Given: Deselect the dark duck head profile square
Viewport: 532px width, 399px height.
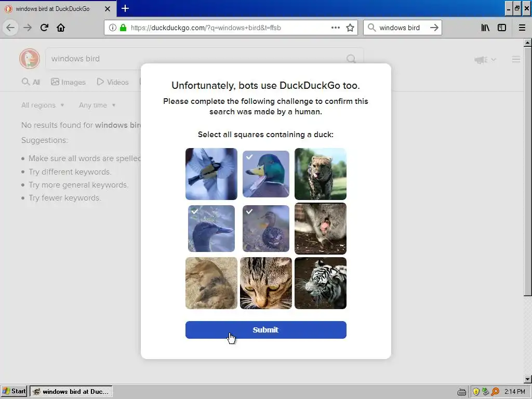Looking at the screenshot, I should (211, 229).
